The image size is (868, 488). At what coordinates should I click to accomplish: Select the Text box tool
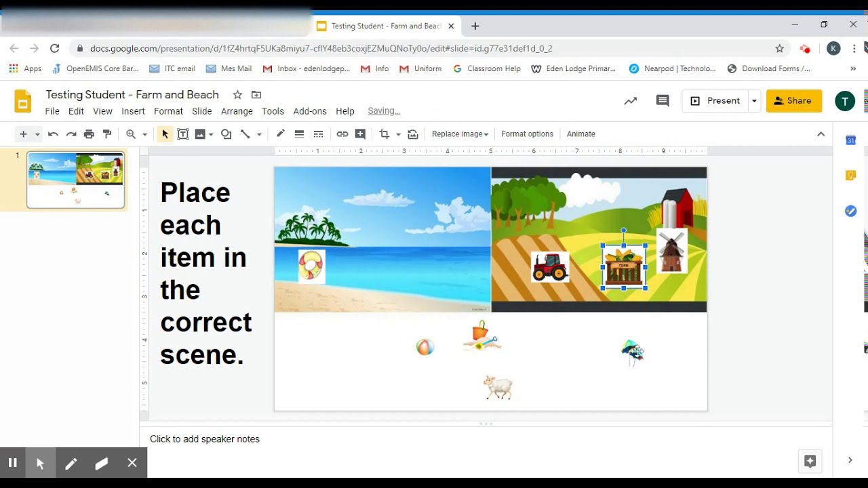(x=182, y=134)
